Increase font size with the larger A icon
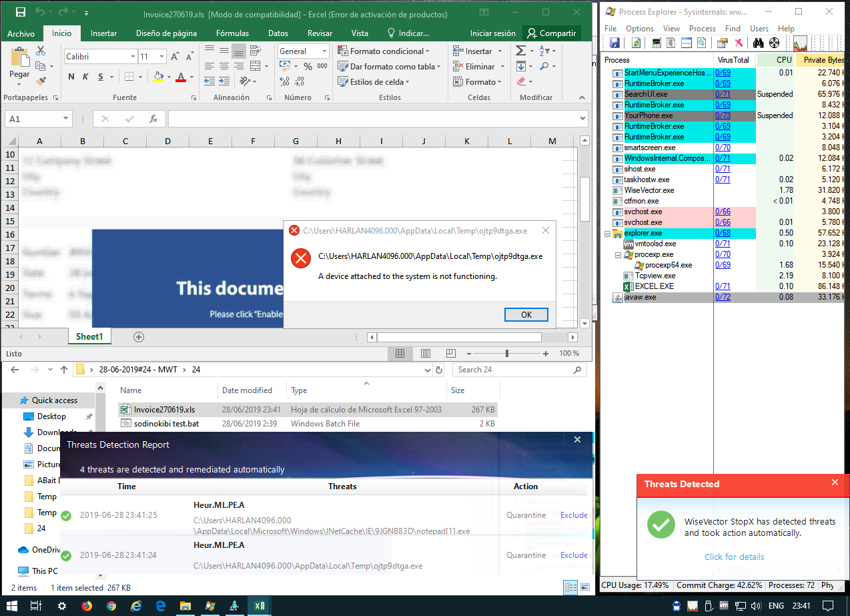The width and height of the screenshot is (850, 616). [x=175, y=57]
